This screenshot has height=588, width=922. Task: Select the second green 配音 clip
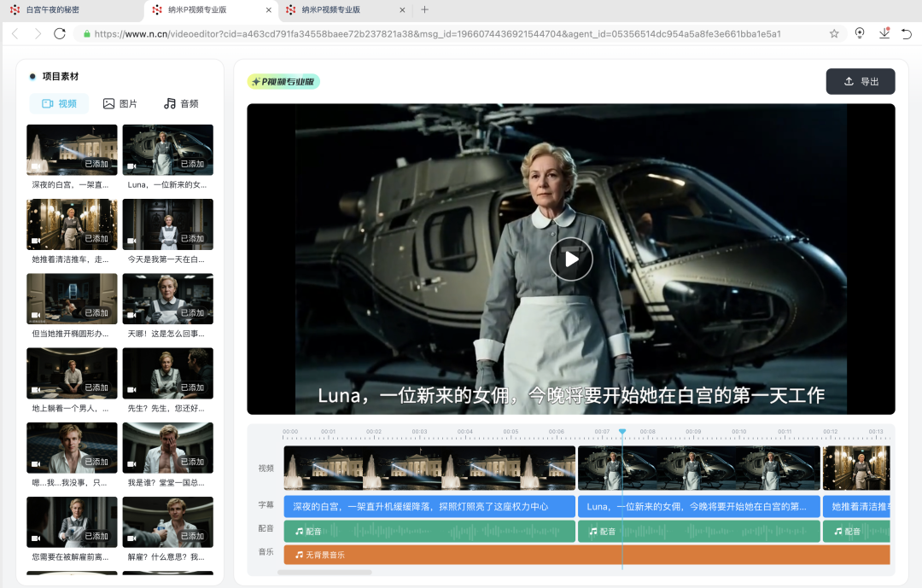click(x=698, y=531)
